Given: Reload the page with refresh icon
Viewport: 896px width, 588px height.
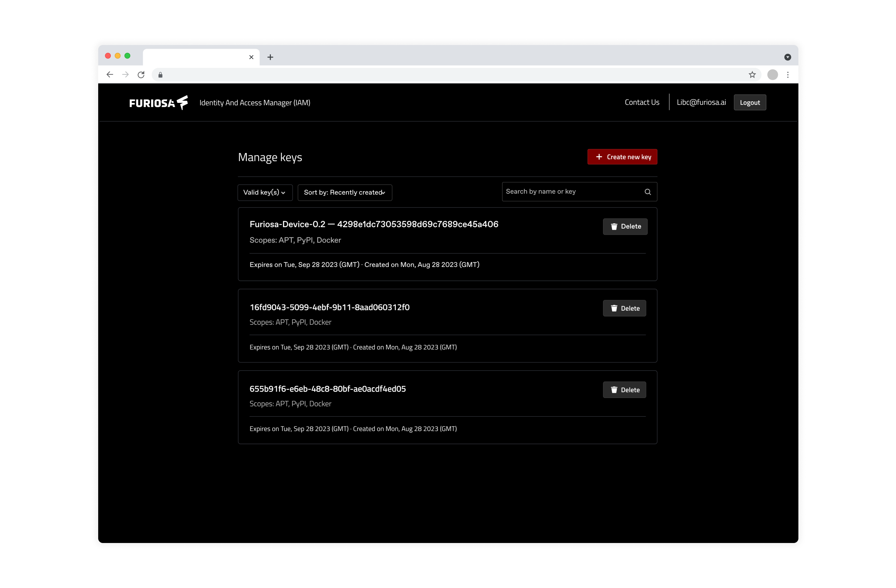Looking at the screenshot, I should click(141, 75).
